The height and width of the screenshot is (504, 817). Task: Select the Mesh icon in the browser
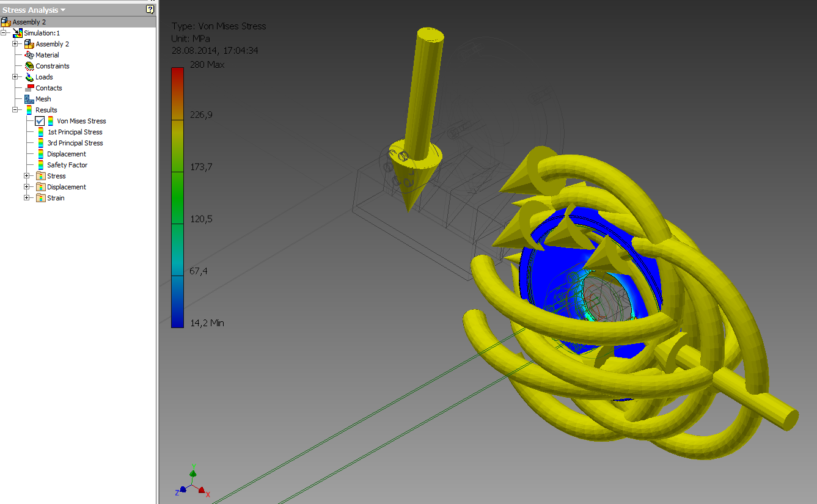(x=28, y=99)
